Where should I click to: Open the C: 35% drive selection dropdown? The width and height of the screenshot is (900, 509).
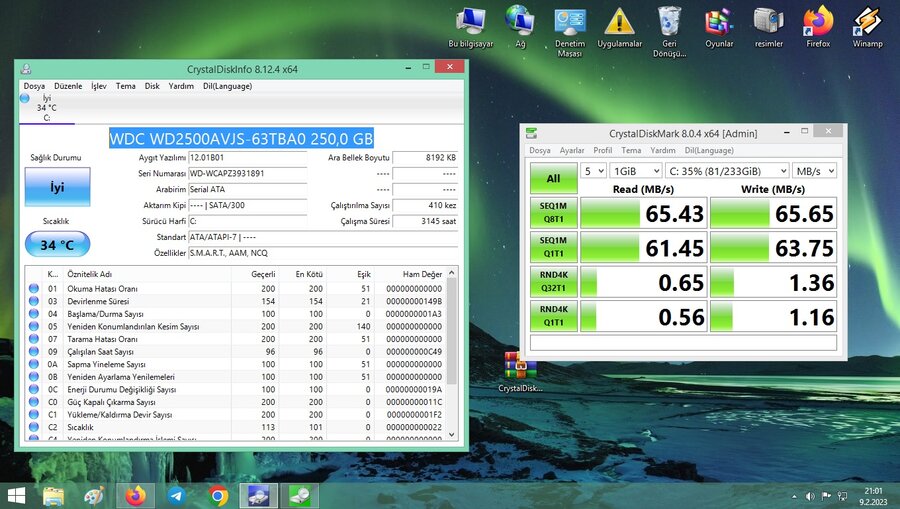tap(727, 171)
